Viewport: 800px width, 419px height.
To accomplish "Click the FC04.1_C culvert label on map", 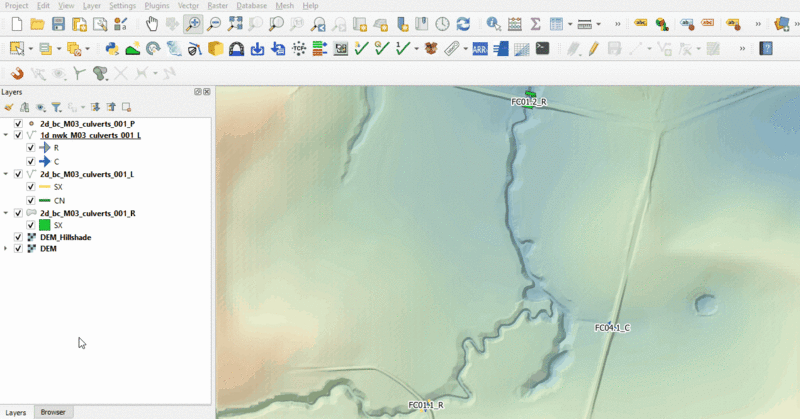I will point(612,328).
